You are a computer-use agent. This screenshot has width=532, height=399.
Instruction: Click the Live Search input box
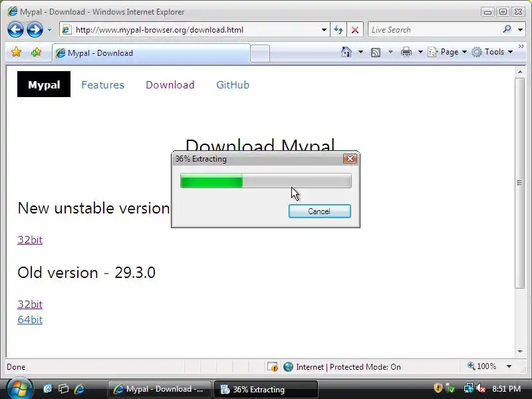click(x=434, y=30)
